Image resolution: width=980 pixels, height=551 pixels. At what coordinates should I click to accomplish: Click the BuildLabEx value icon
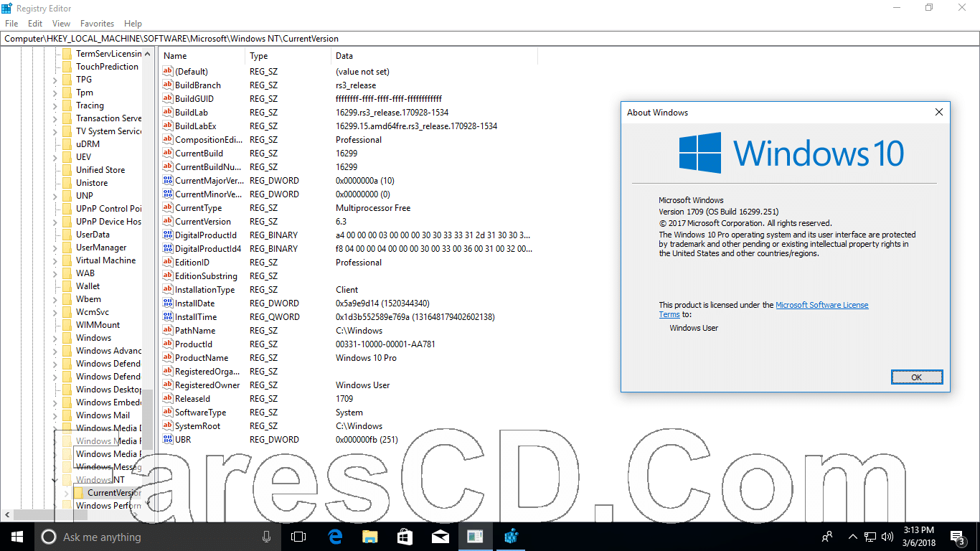tap(168, 126)
